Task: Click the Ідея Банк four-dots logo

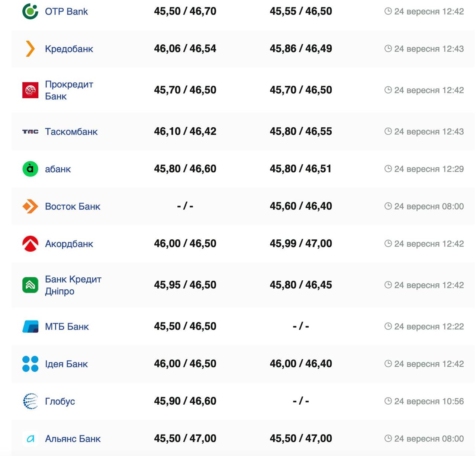Action: pyautogui.click(x=30, y=364)
